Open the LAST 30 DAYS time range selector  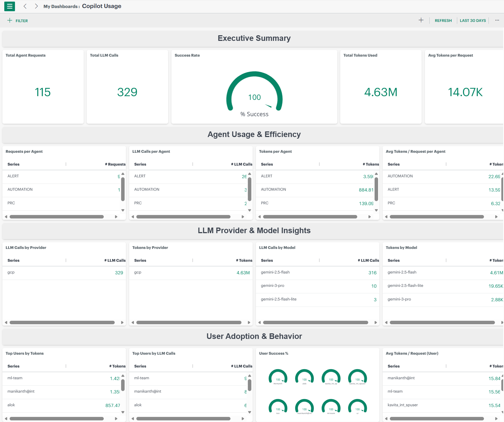[x=472, y=21]
